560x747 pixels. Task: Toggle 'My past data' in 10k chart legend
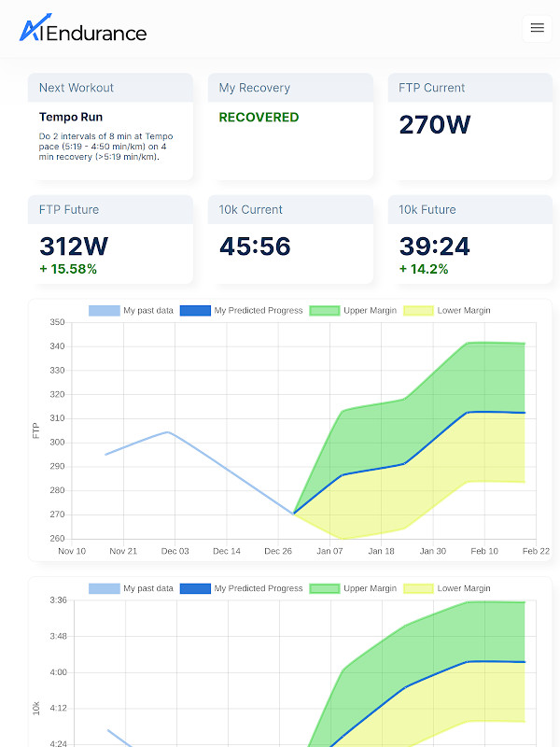click(131, 588)
